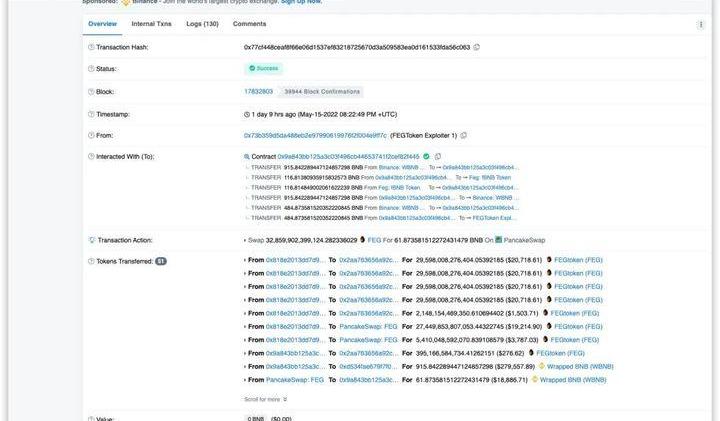Open sender 0x9a843bb125a3c... in $276.62 row
This screenshot has height=421, width=720.
[x=295, y=353]
